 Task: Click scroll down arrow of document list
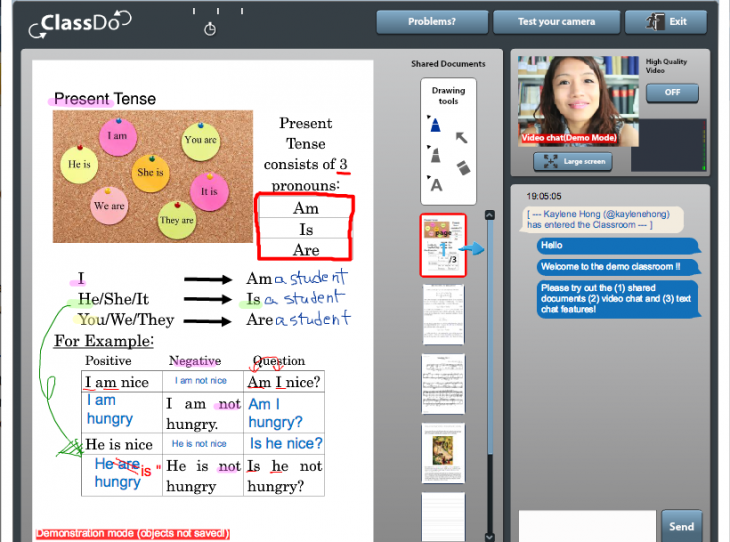(490, 537)
